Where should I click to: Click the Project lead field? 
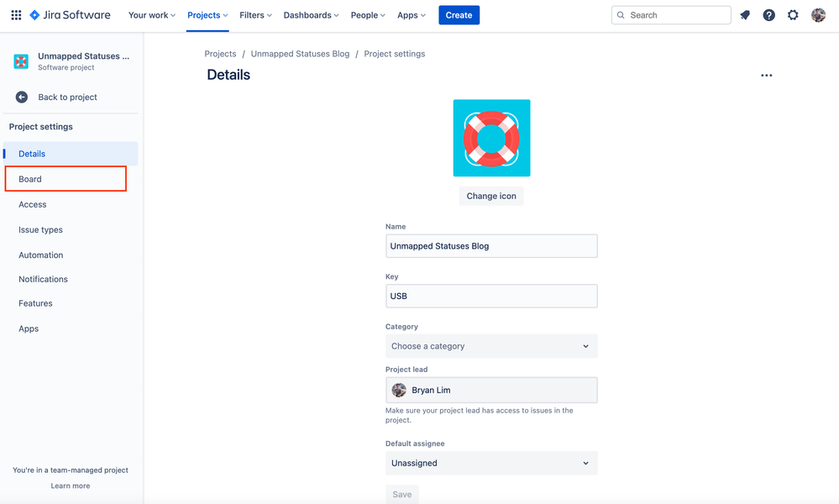491,390
